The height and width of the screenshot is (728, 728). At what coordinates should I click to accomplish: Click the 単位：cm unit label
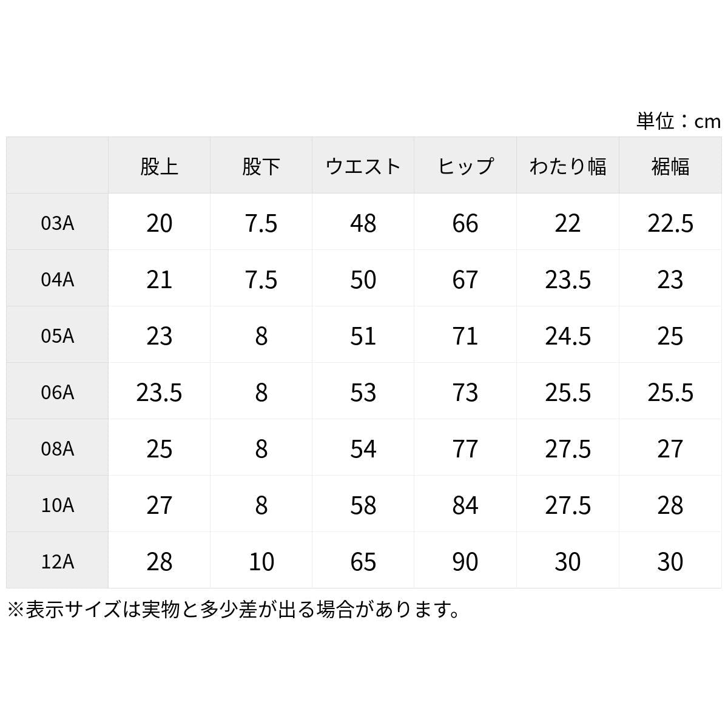click(678, 121)
